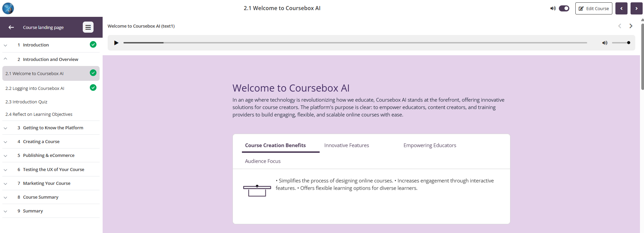The height and width of the screenshot is (233, 644).
Task: Go back using Course landing page arrow
Action: click(11, 27)
